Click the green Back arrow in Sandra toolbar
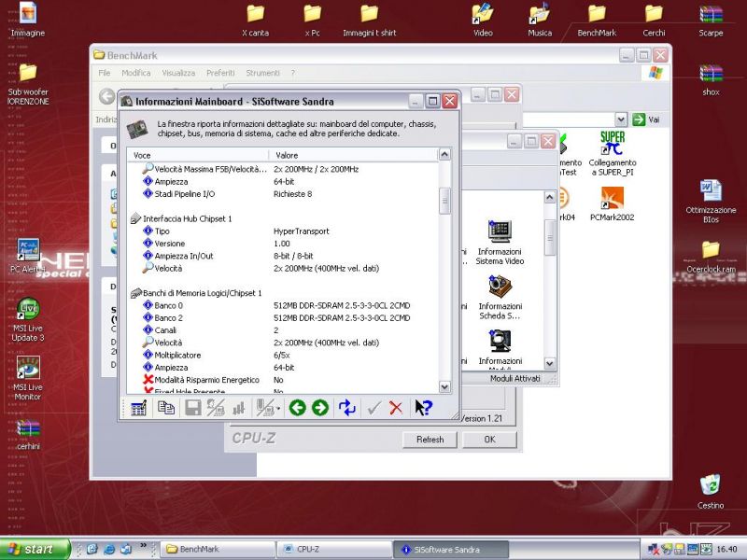The height and width of the screenshot is (560, 747). [297, 408]
